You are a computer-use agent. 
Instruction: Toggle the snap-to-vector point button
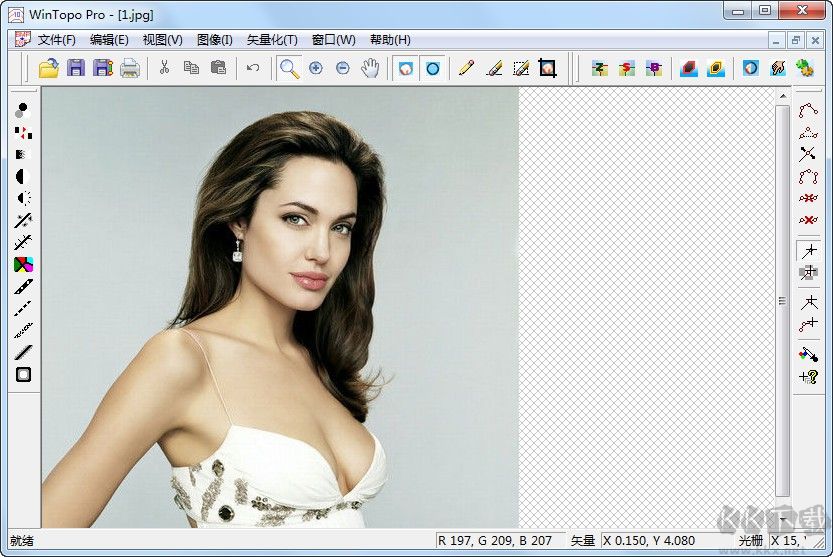click(808, 251)
